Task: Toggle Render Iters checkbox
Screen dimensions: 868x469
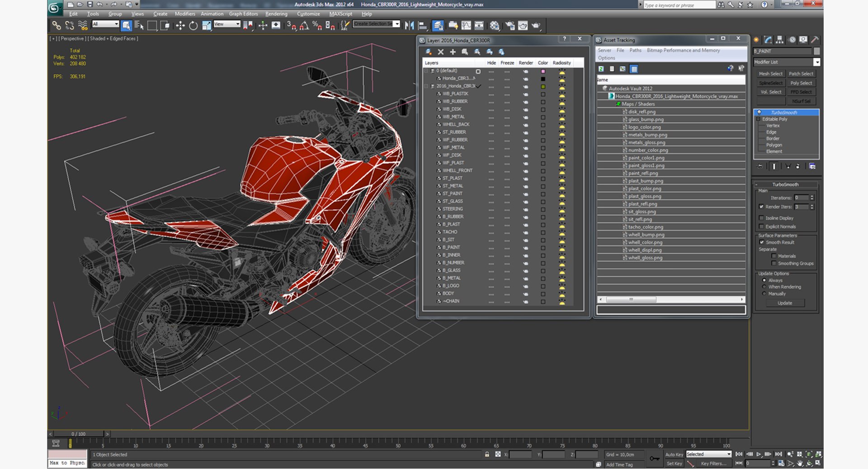Action: [761, 206]
